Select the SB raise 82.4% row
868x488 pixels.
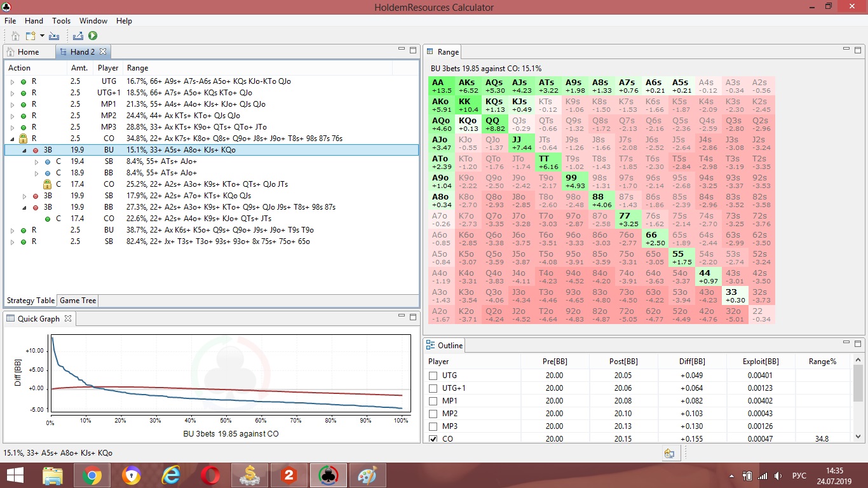click(211, 241)
